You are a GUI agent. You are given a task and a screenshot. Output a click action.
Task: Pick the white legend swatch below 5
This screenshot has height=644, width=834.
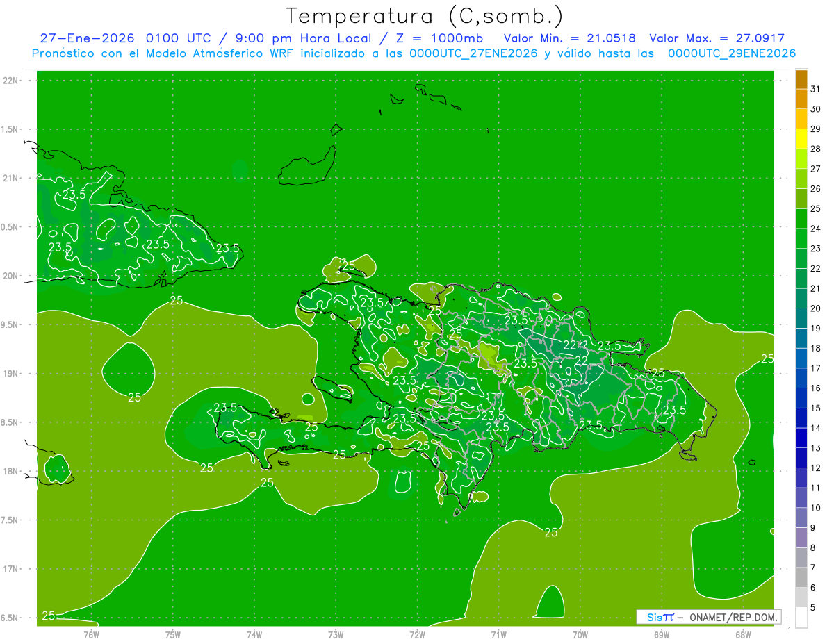coord(801,618)
